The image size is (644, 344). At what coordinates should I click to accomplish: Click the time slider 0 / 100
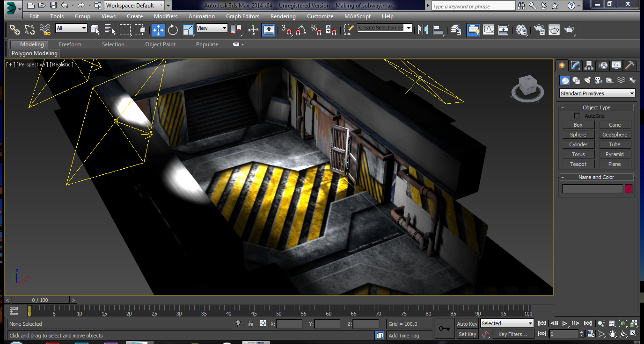(x=40, y=300)
